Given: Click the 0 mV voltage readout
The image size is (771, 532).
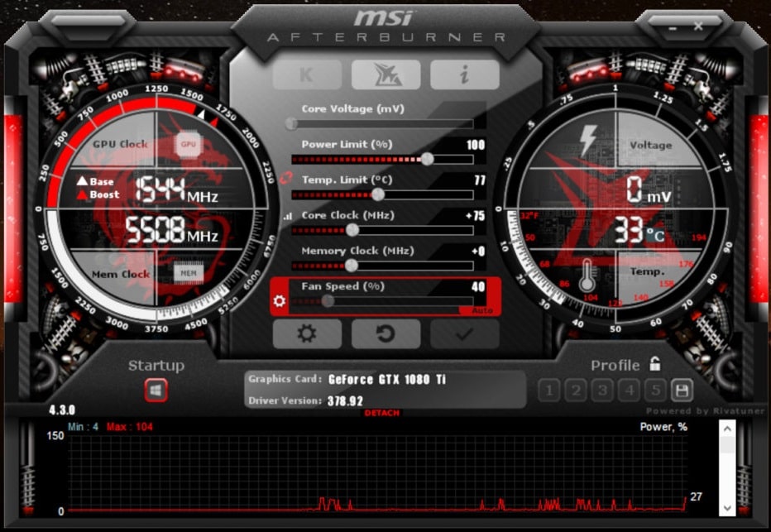Looking at the screenshot, I should click(x=649, y=189).
